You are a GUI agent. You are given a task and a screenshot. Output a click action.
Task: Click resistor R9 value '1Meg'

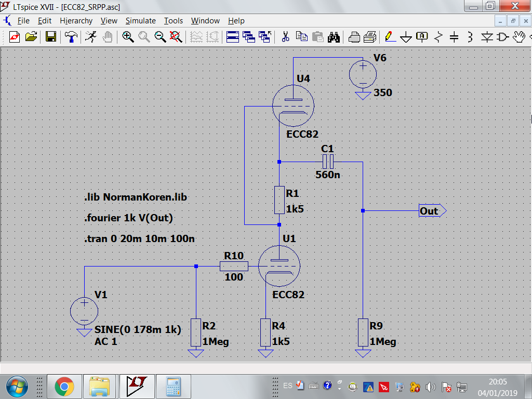pos(383,342)
